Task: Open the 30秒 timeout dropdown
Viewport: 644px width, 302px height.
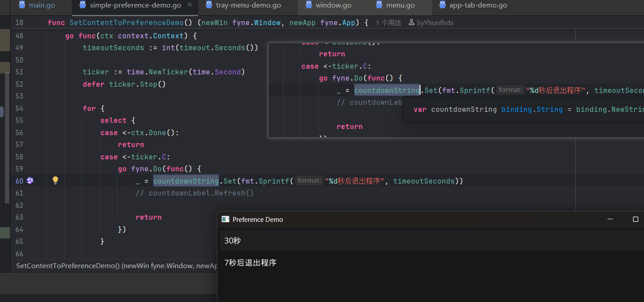Action: [x=431, y=241]
